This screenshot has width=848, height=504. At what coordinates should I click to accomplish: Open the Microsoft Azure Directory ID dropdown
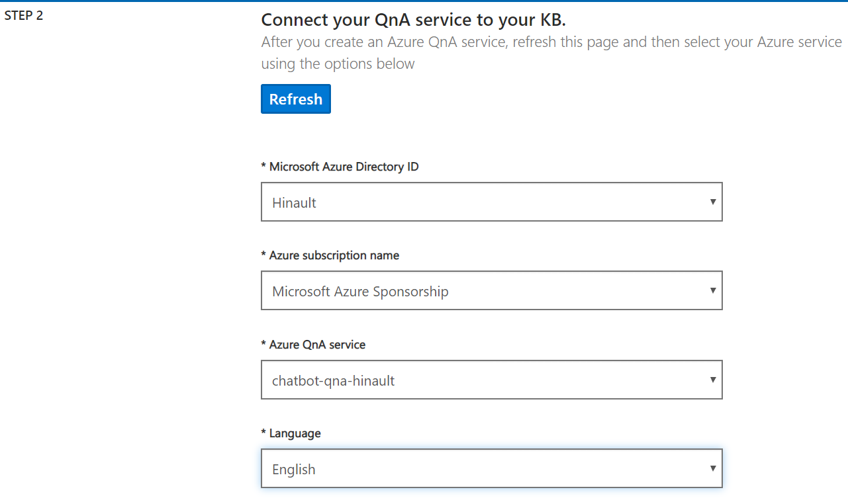(492, 202)
